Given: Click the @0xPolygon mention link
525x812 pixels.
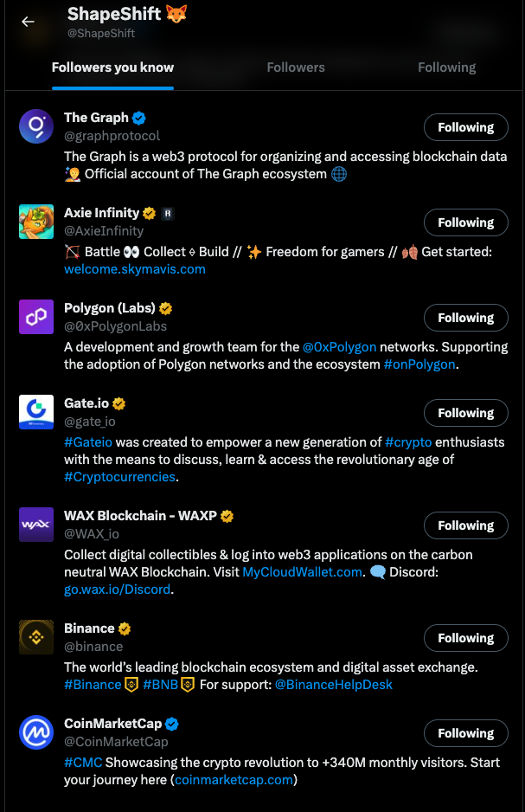Looking at the screenshot, I should (339, 347).
